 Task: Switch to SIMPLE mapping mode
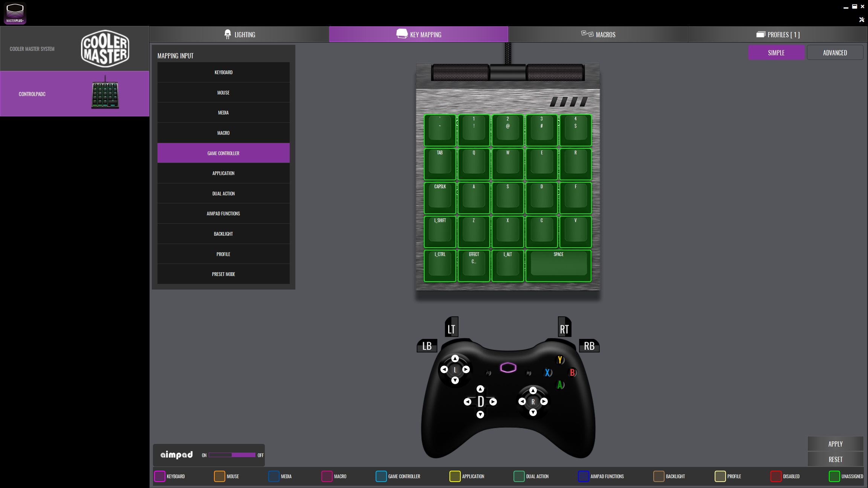tap(776, 53)
